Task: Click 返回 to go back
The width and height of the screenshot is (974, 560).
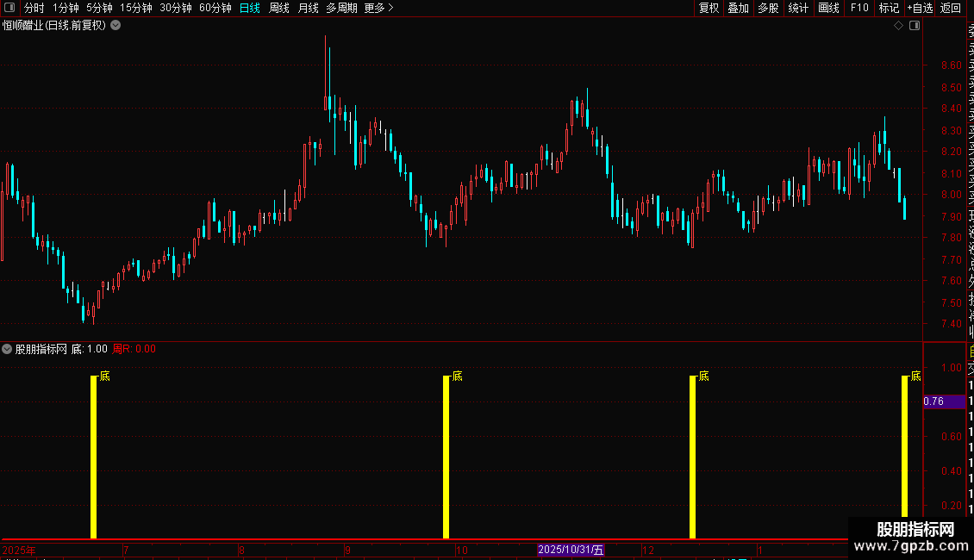Action: [951, 8]
